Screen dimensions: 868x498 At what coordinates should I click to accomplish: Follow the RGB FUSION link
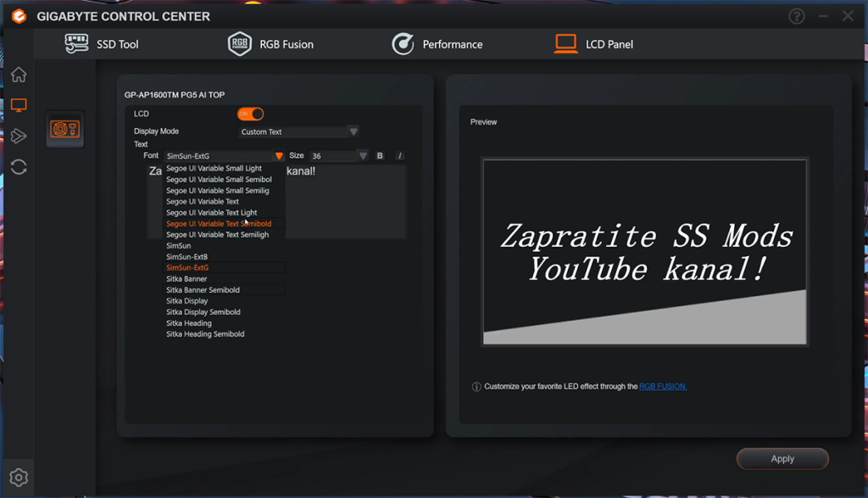663,387
